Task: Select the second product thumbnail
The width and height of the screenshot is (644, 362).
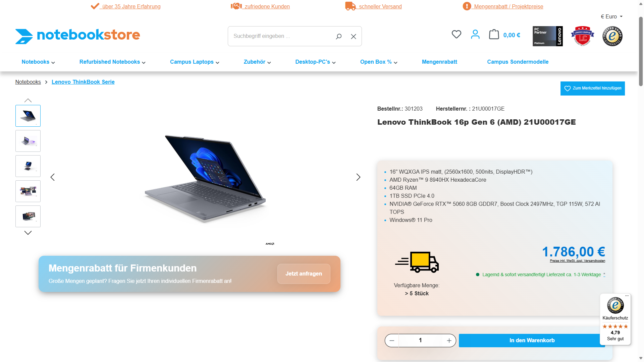Action: [28, 141]
